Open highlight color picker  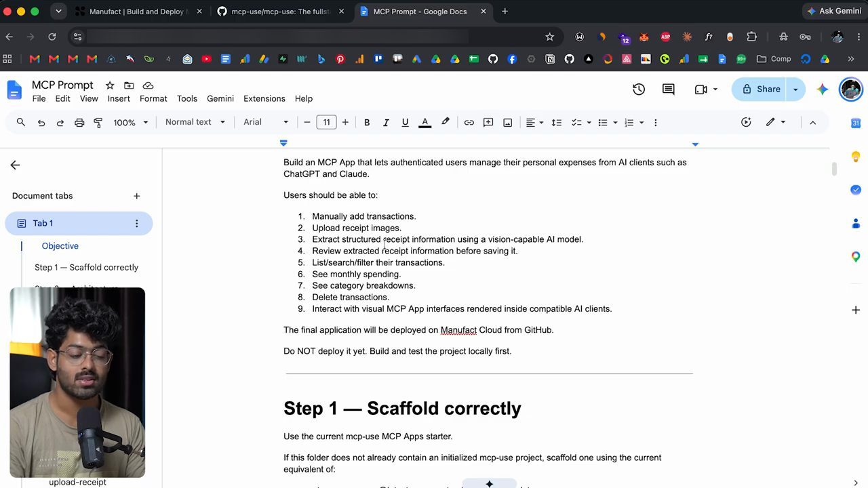[x=446, y=123]
